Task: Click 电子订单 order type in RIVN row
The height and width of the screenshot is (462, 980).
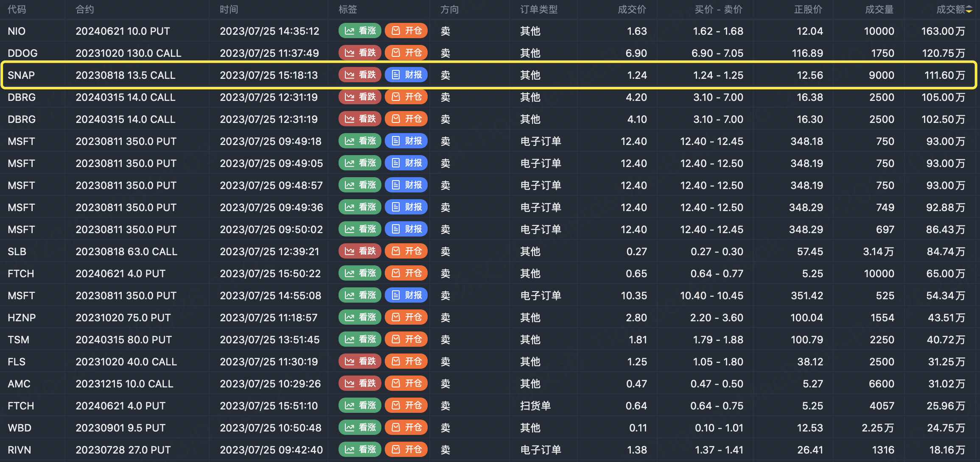Action: (x=541, y=450)
